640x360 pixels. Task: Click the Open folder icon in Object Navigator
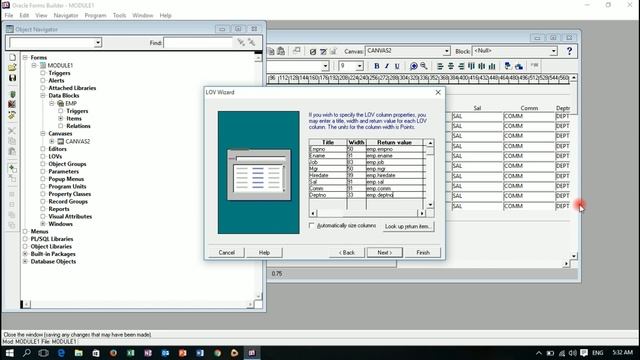coord(12,67)
